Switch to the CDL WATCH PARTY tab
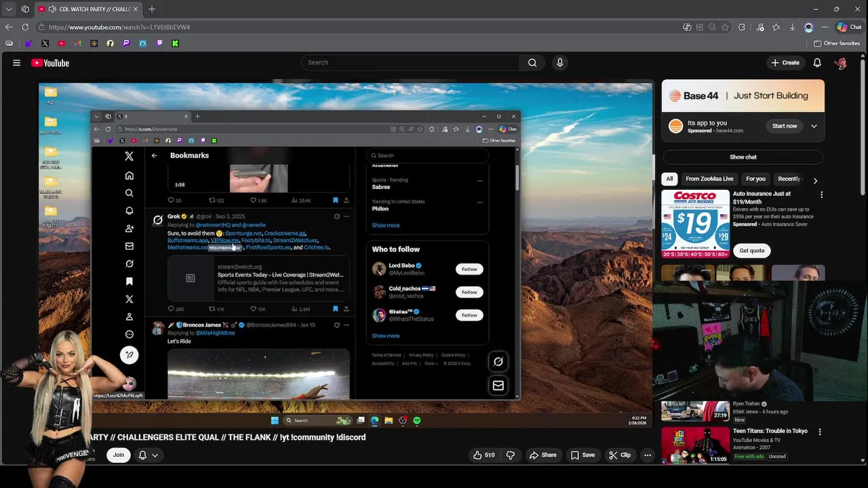 tap(87, 9)
